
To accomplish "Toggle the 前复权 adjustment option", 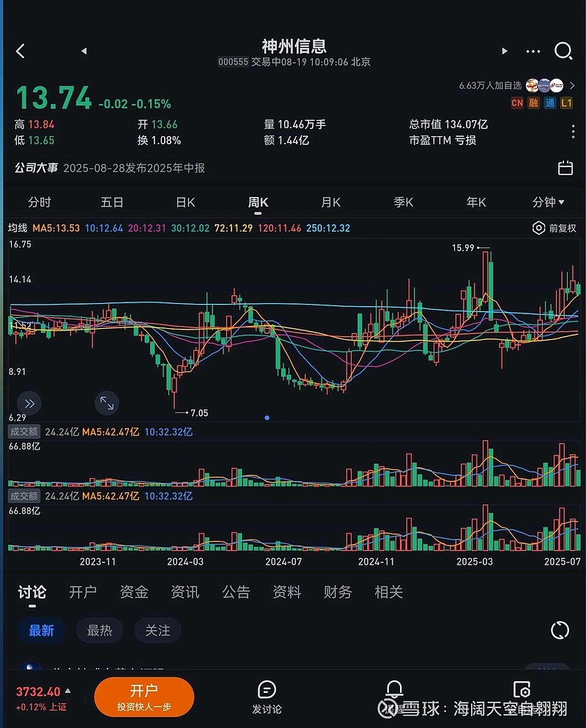I will 563,228.
